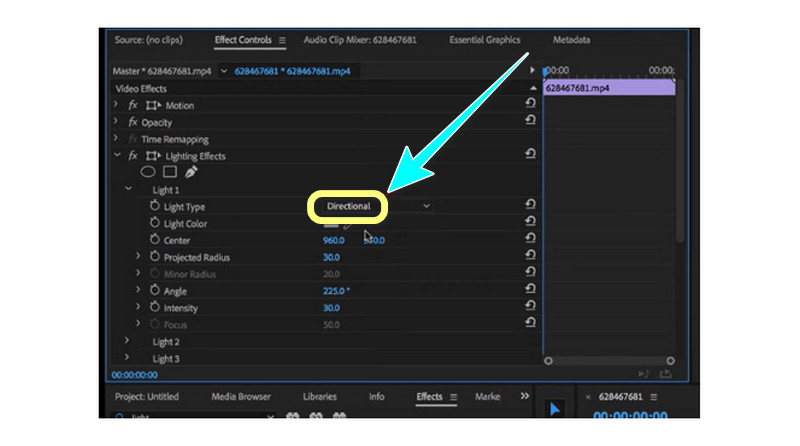Screen dimensions: 800x446
Task: Reset the Motion effect
Action: 530,105
